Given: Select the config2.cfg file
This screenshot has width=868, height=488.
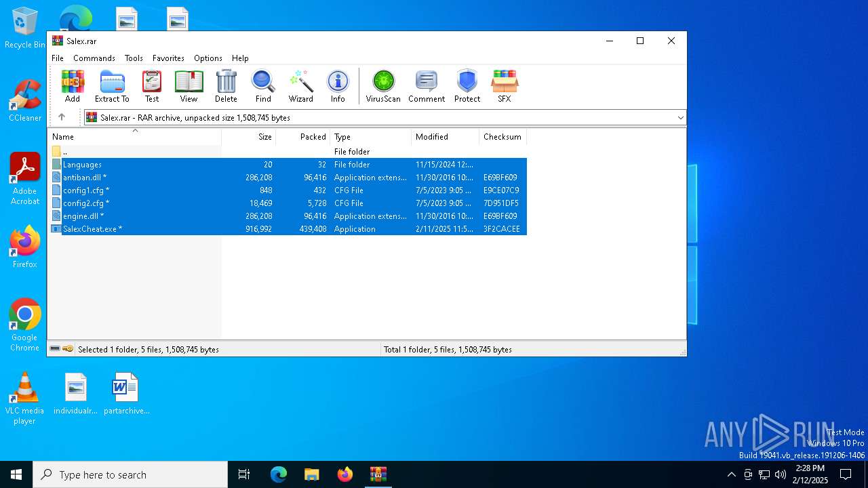Looking at the screenshot, I should pos(289,203).
